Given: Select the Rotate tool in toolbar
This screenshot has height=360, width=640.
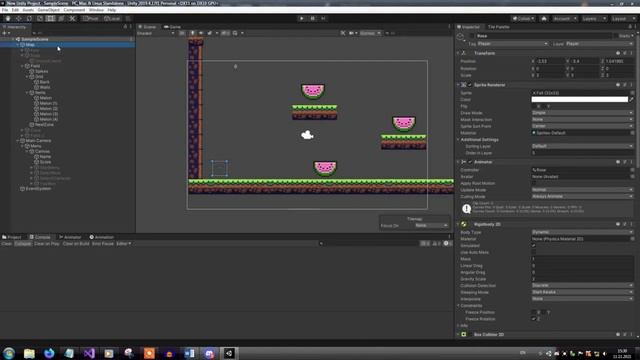Looking at the screenshot, I should (x=29, y=18).
